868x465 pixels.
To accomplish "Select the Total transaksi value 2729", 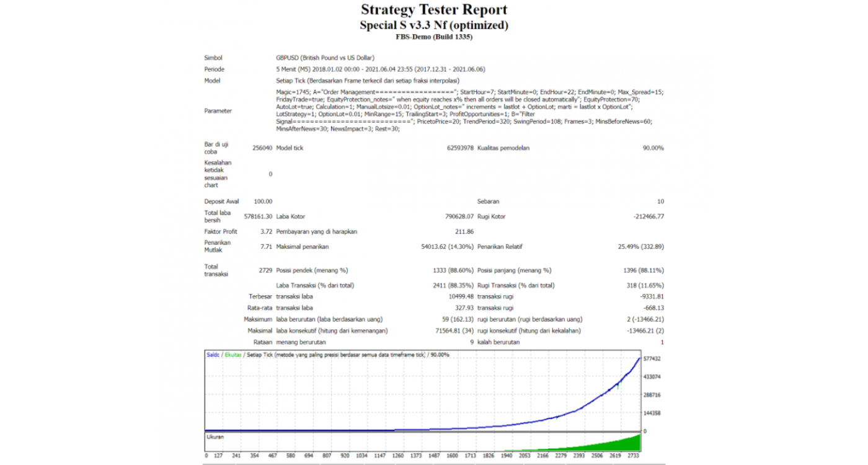I will 265,270.
